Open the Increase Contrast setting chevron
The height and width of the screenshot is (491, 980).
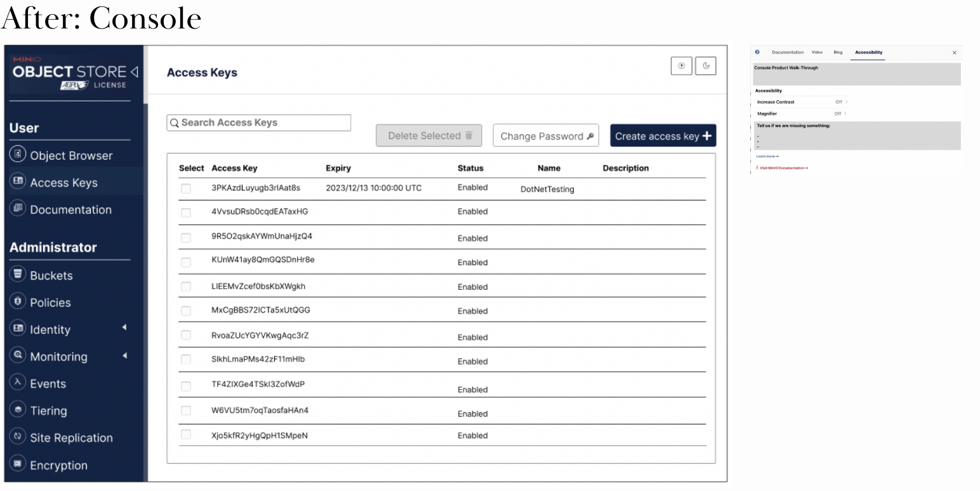click(x=846, y=102)
